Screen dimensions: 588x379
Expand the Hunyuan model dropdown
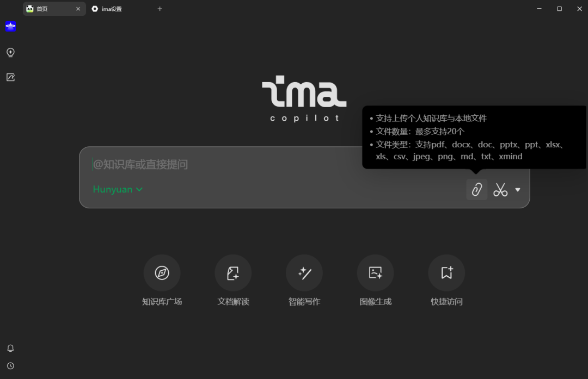coord(118,189)
